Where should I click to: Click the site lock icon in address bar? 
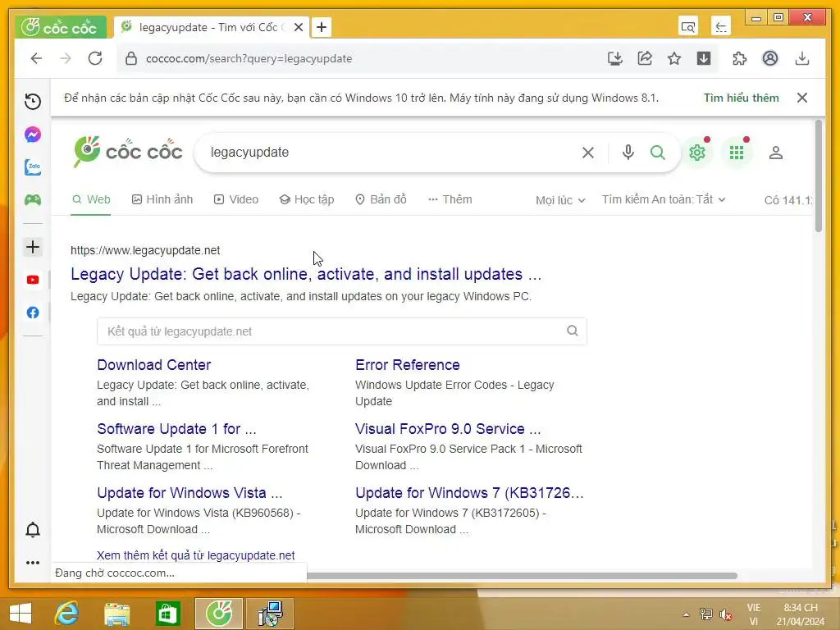(130, 58)
